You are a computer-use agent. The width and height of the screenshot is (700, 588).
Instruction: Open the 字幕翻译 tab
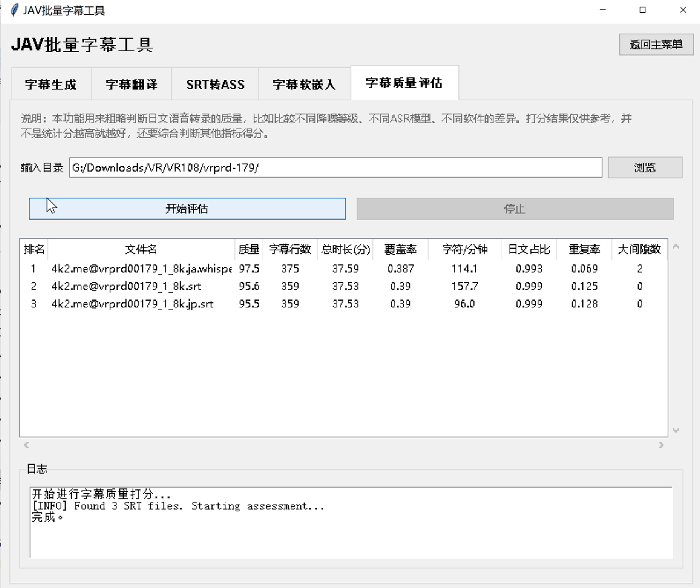tap(132, 84)
